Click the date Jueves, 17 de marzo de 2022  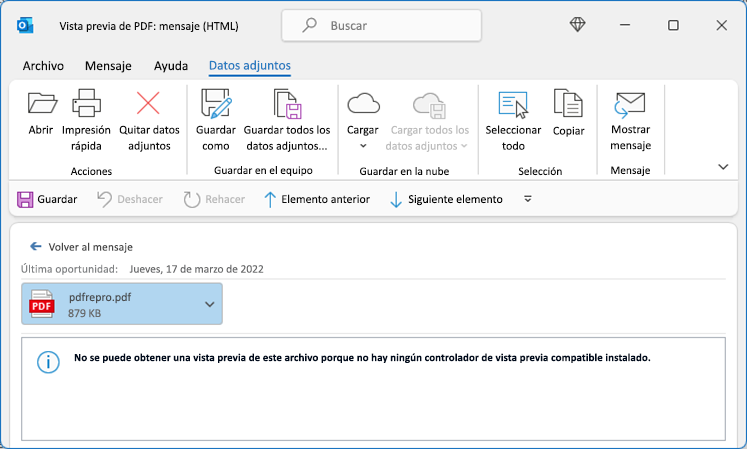tap(196, 269)
